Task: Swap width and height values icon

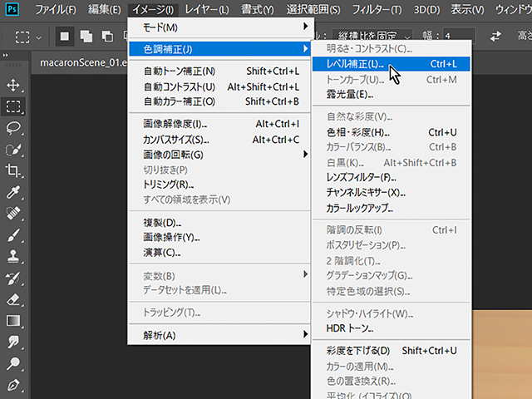Action: (495, 36)
